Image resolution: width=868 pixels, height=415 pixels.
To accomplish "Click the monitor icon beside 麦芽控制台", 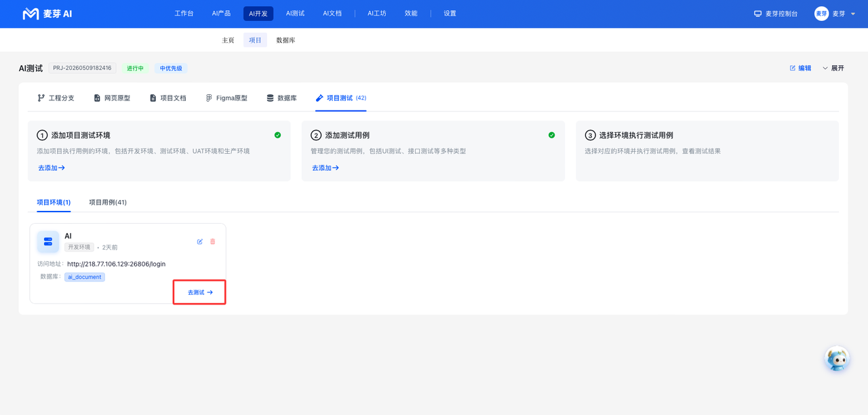I will pyautogui.click(x=757, y=14).
